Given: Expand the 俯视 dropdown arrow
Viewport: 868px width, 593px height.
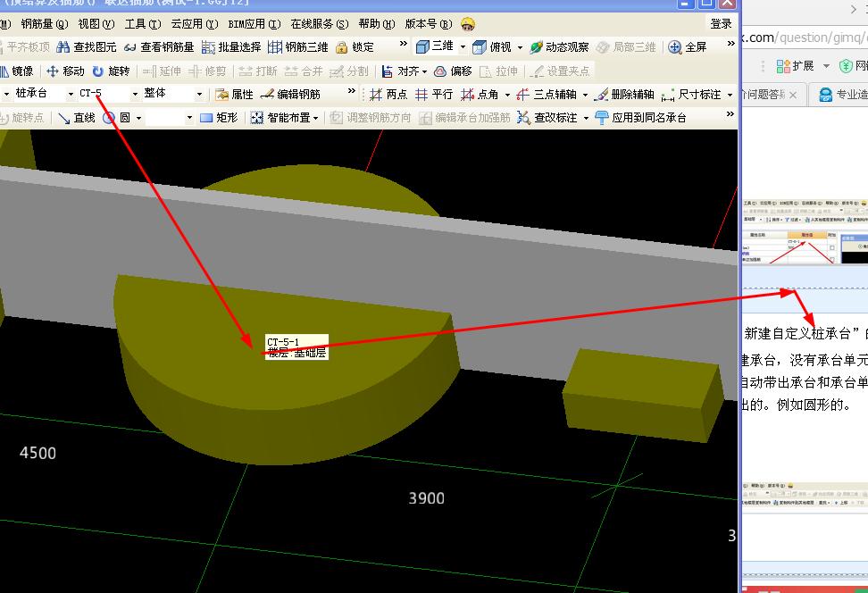Looking at the screenshot, I should (520, 47).
